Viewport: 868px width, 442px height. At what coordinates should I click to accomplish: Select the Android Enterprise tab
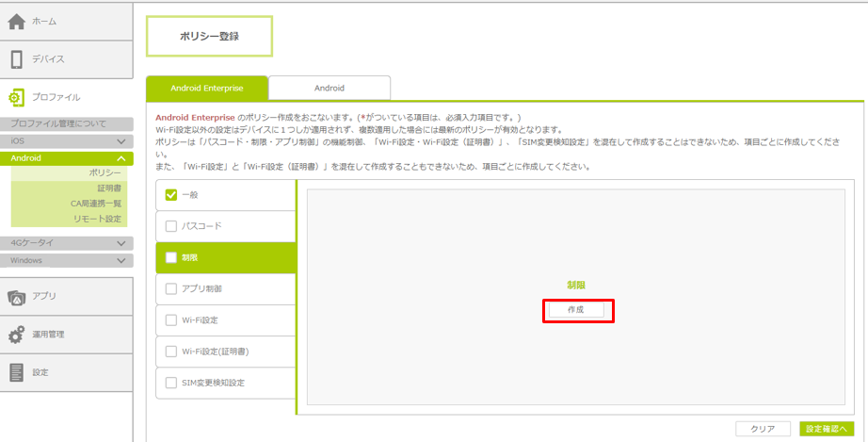point(207,89)
